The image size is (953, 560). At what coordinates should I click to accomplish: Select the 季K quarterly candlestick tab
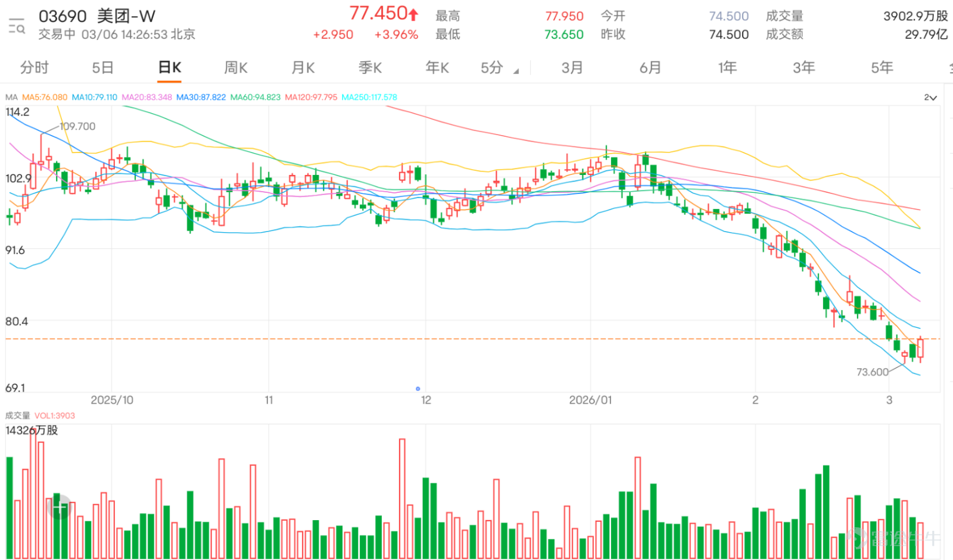tap(370, 68)
